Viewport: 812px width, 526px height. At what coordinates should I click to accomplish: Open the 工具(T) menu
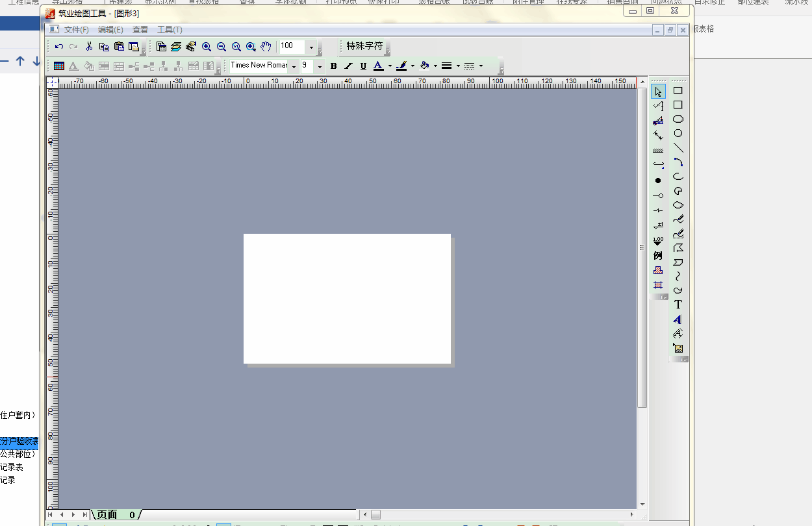(x=170, y=30)
